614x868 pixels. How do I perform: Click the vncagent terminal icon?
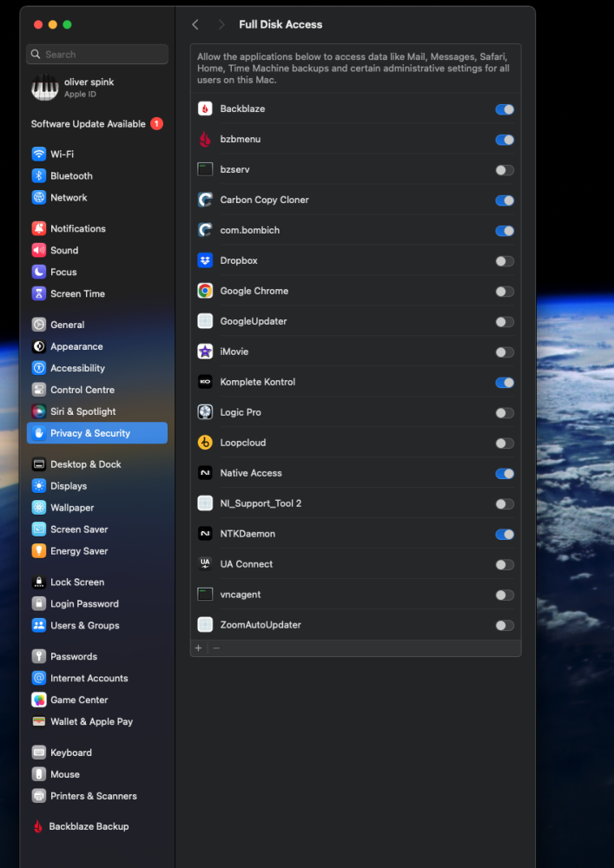(205, 595)
